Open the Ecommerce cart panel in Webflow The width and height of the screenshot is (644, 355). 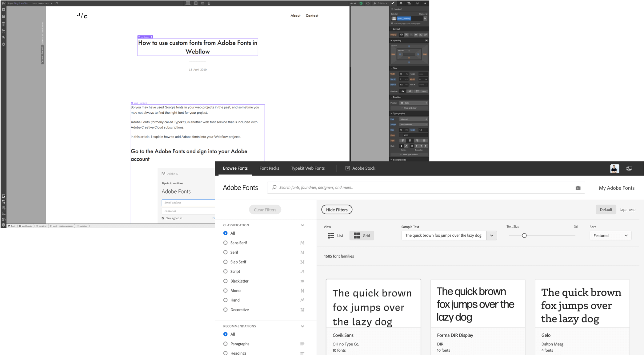(3, 31)
